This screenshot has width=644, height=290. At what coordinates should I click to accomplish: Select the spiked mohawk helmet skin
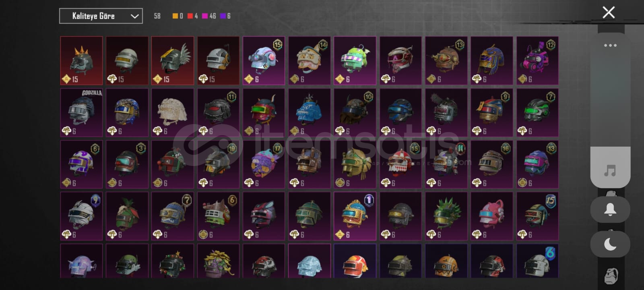81,60
